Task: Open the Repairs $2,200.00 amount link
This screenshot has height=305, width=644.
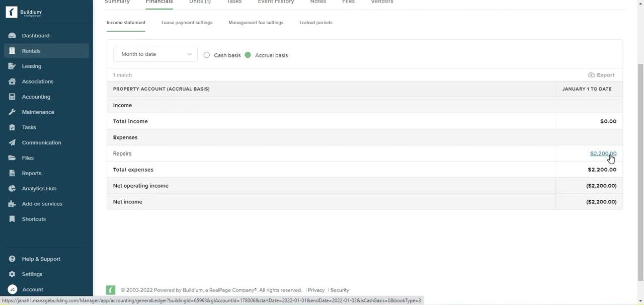Action: [603, 154]
